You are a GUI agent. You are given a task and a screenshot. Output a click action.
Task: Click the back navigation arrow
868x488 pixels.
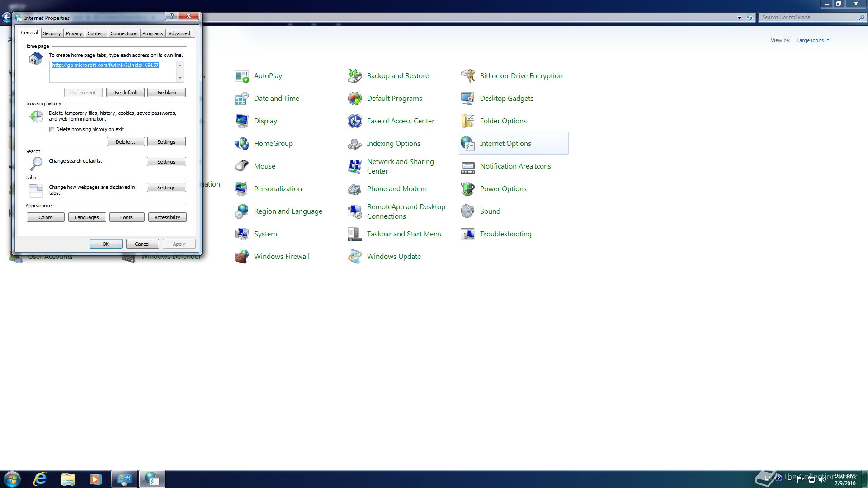[6, 18]
